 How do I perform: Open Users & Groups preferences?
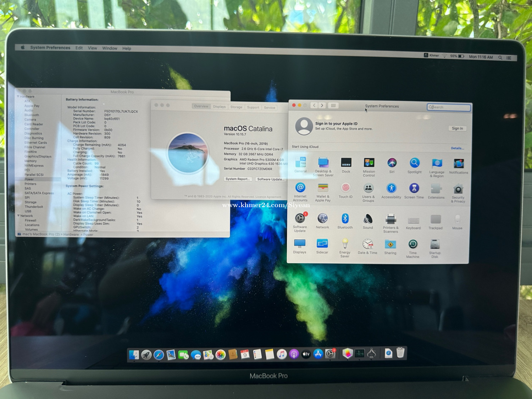368,192
